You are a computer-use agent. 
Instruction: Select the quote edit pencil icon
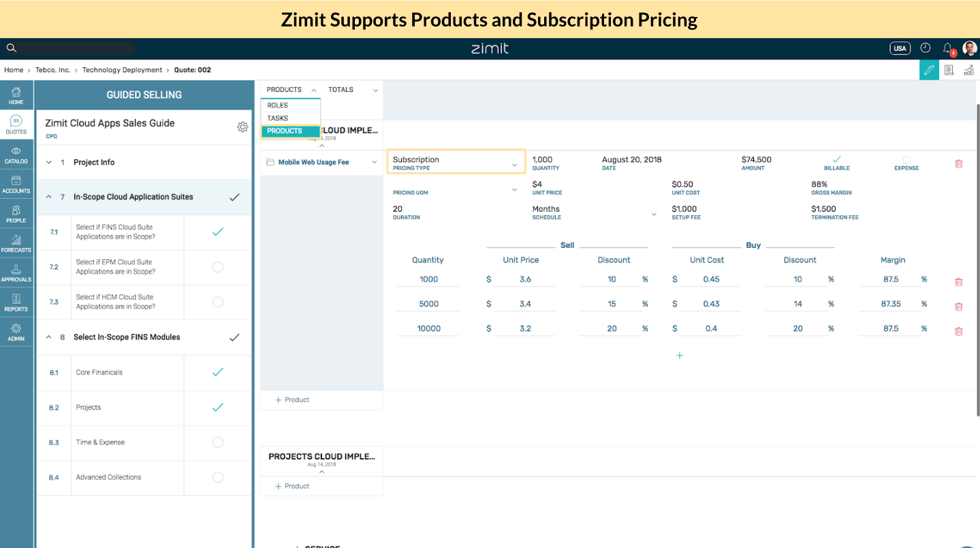click(929, 69)
